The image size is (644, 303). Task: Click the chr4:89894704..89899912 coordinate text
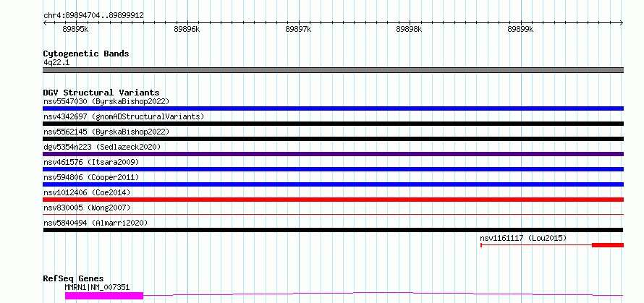[93, 16]
